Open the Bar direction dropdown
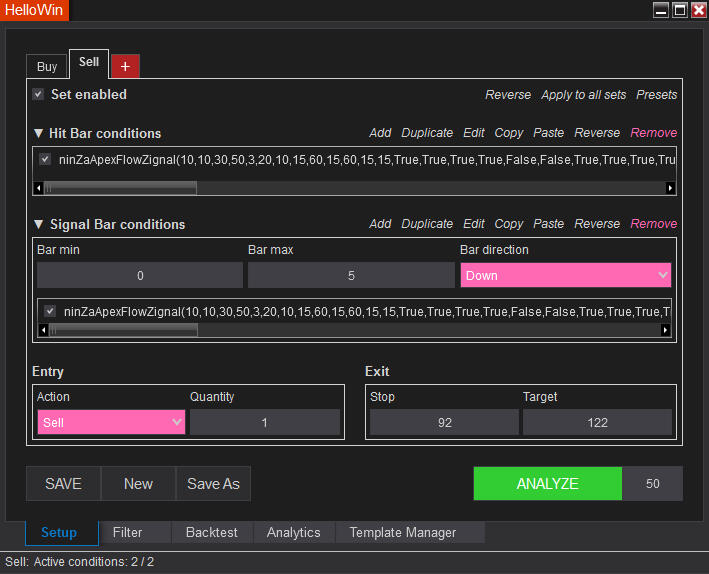The height and width of the screenshot is (574, 709). coord(565,275)
